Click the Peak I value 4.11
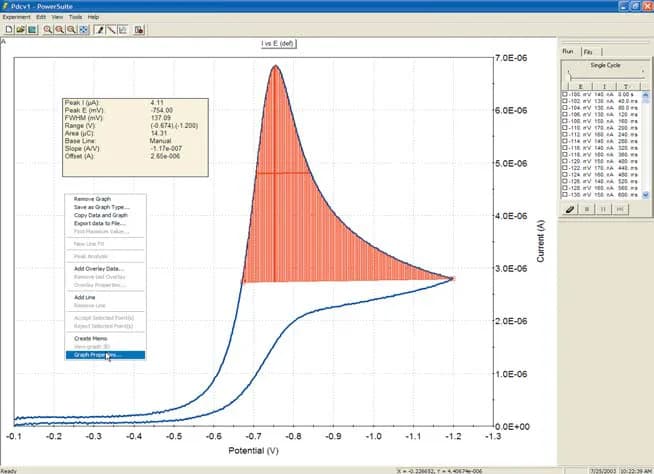The image size is (654, 474). click(x=157, y=103)
